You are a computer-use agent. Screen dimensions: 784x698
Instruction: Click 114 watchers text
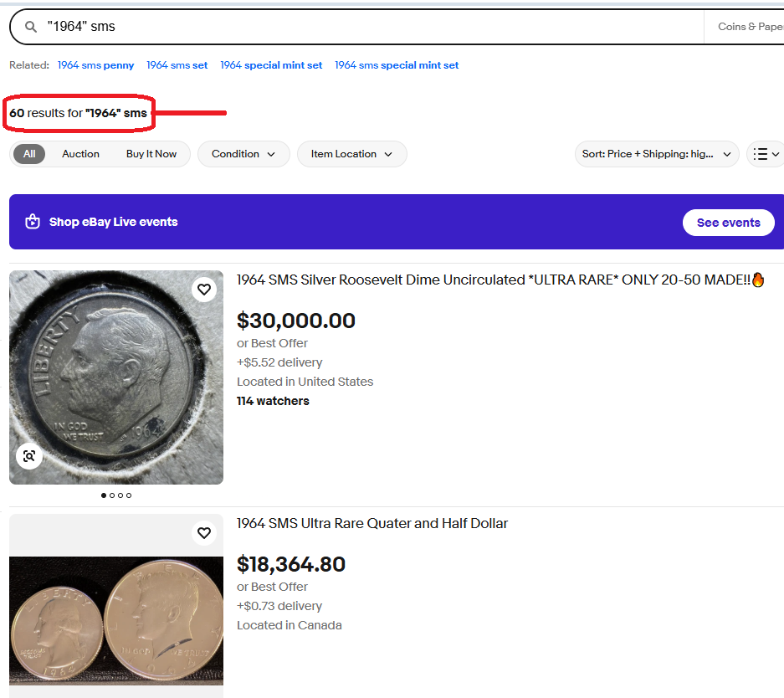click(x=273, y=401)
